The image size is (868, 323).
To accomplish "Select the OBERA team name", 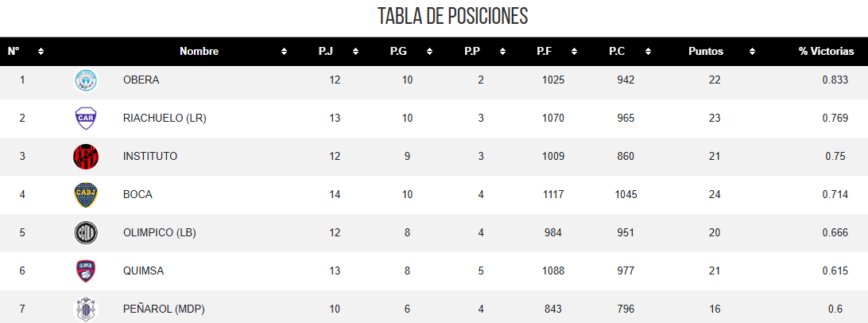I will tap(141, 80).
